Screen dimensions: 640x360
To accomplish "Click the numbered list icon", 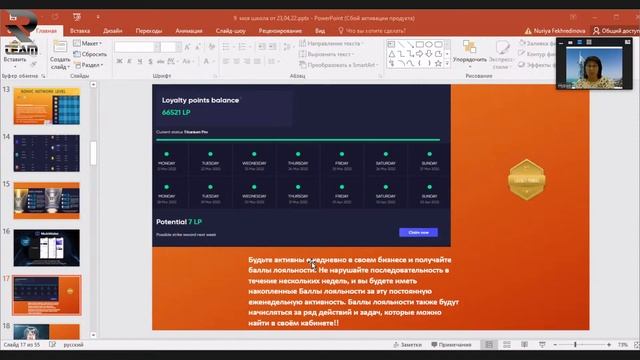I will pyautogui.click(x=243, y=47).
